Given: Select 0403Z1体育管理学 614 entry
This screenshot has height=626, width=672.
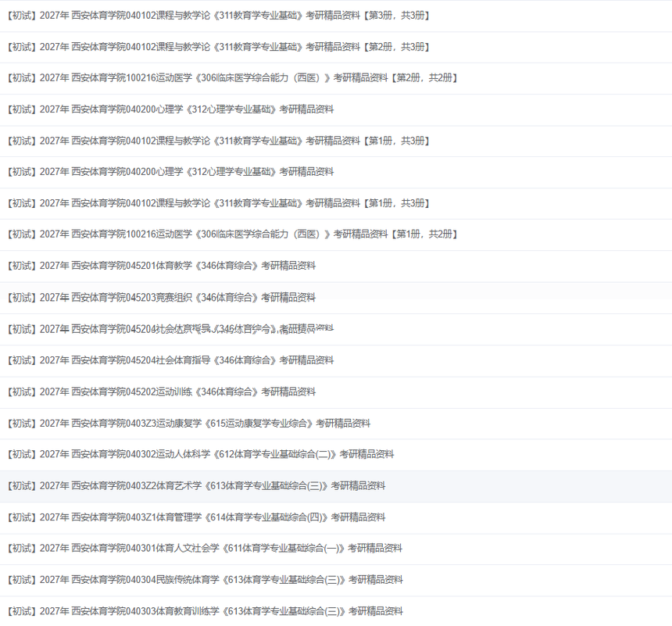Looking at the screenshot, I should coord(196,517).
